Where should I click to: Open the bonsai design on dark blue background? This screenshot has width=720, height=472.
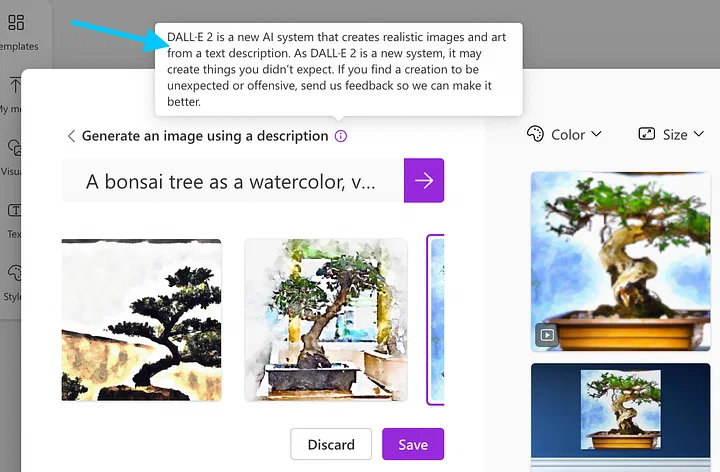point(621,417)
